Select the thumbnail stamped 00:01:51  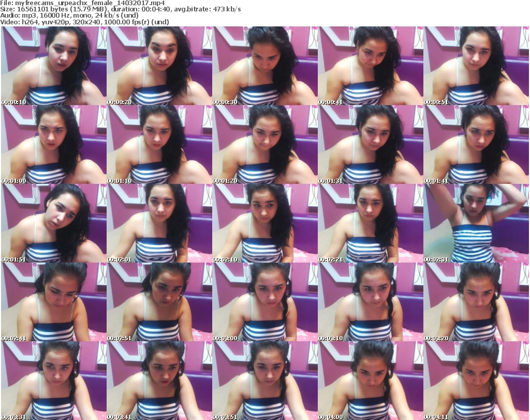(x=54, y=223)
